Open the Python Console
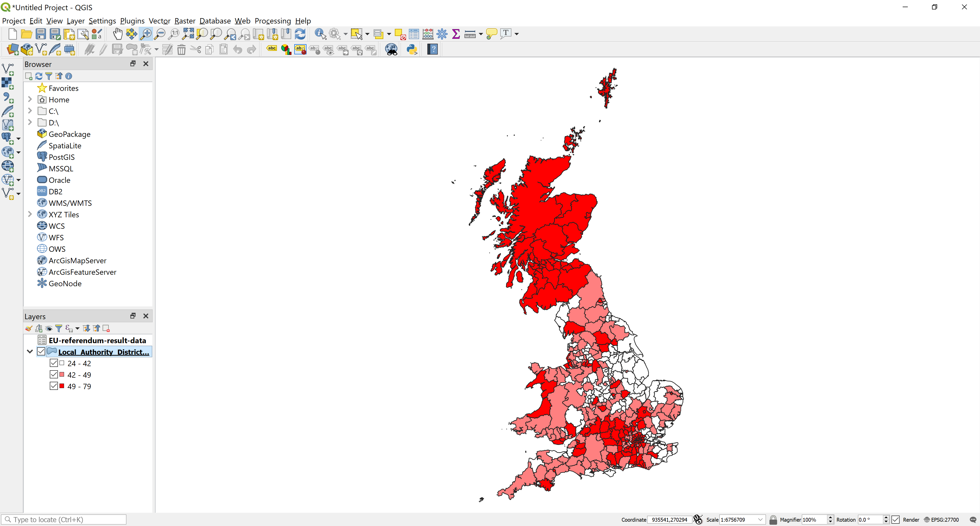Screen dimensions: 980x526 pyautogui.click(x=412, y=49)
